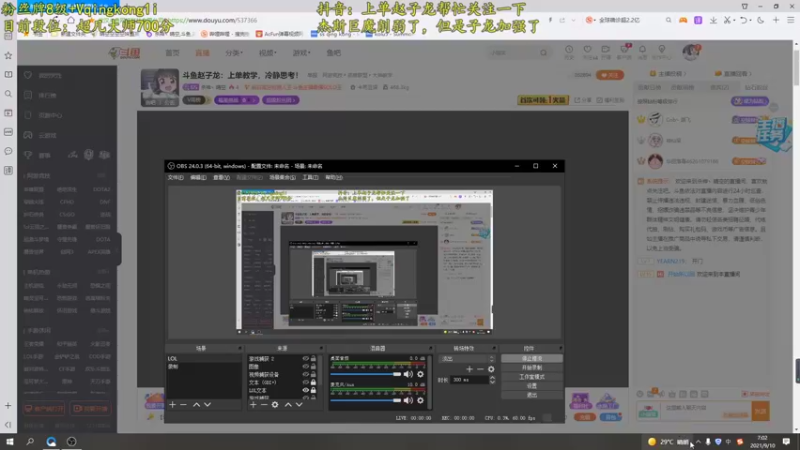
Task: Move source up in sources panel
Action: pyautogui.click(x=288, y=405)
